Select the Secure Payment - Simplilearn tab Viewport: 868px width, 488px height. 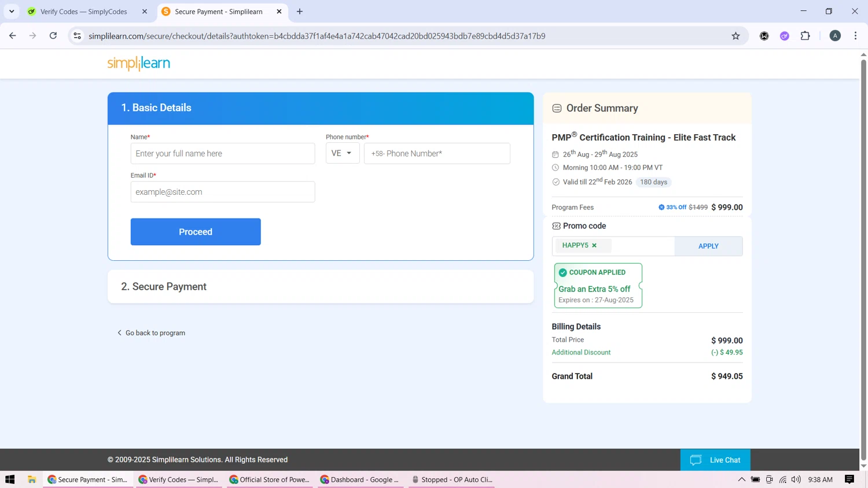click(219, 12)
